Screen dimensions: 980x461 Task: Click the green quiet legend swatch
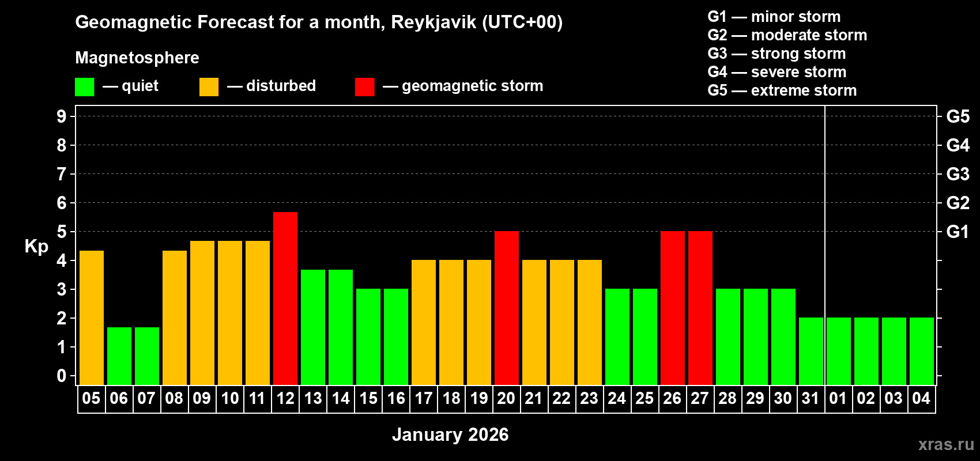(84, 87)
